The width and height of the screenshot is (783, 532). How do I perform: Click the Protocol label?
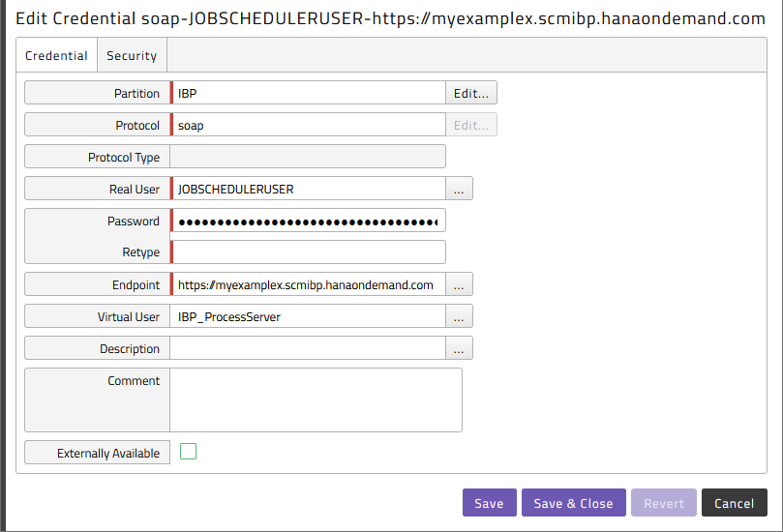coord(137,126)
